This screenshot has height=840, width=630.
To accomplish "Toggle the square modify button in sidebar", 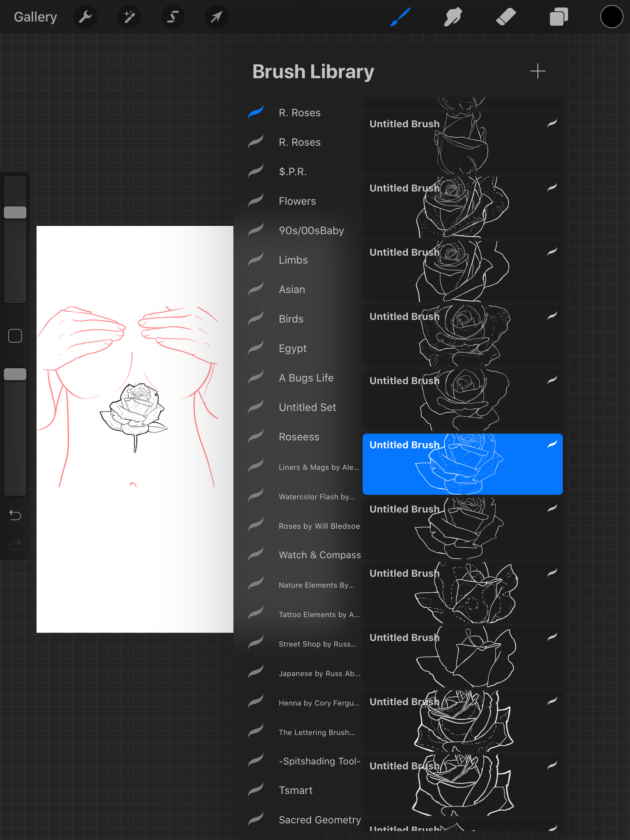I will coord(15,336).
